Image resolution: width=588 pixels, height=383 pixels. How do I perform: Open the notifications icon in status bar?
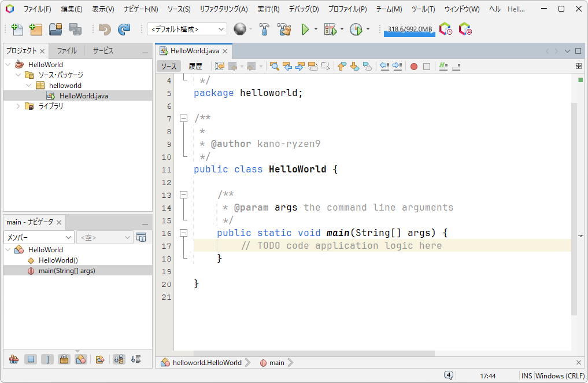tap(449, 375)
